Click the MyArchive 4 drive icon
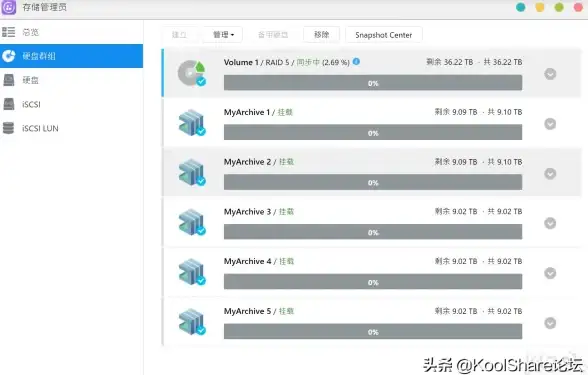This screenshot has height=375, width=588. click(x=192, y=272)
